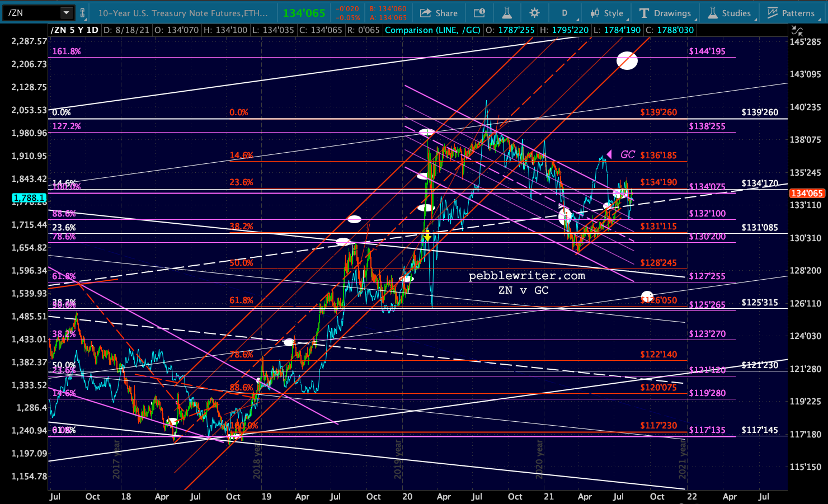The image size is (828, 504).
Task: Click the O: 134'070 open readout
Action: coord(176,30)
